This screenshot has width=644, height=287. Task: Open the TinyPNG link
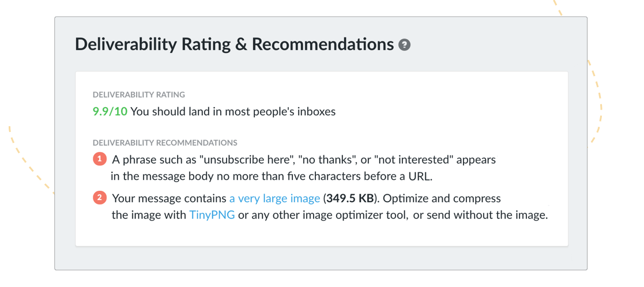coord(212,215)
